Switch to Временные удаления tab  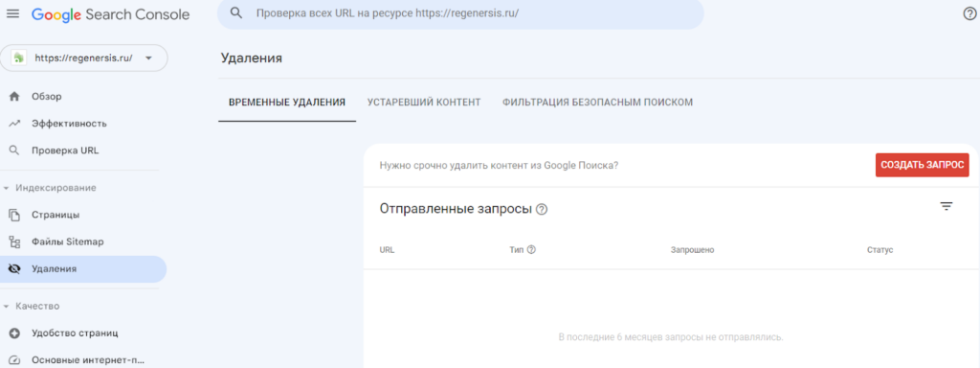pyautogui.click(x=287, y=102)
